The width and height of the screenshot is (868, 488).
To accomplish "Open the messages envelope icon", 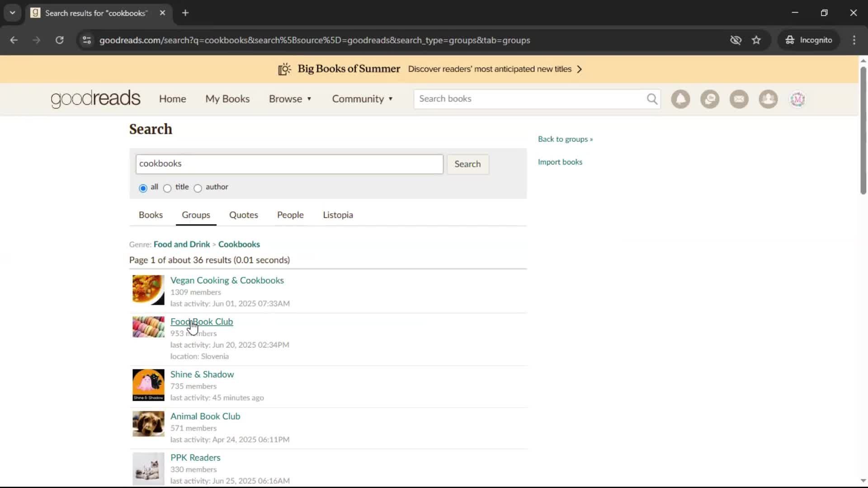I will pos(739,99).
